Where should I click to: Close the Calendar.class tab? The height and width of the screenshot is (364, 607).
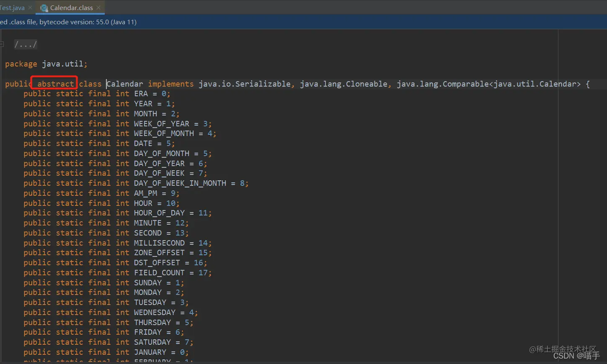coord(98,8)
